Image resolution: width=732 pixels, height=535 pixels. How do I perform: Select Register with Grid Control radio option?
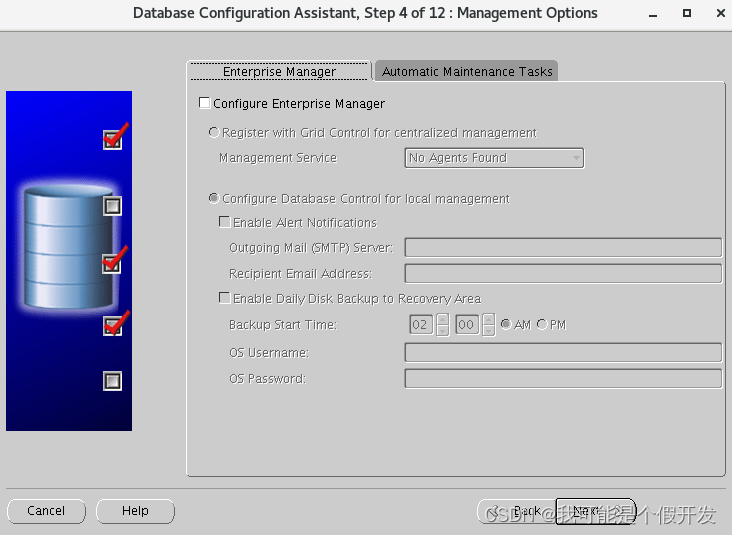click(x=214, y=133)
